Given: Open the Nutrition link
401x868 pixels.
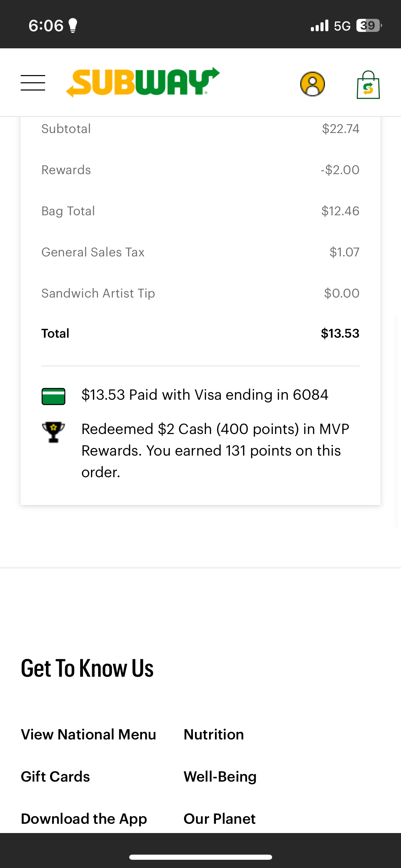Looking at the screenshot, I should click(214, 734).
